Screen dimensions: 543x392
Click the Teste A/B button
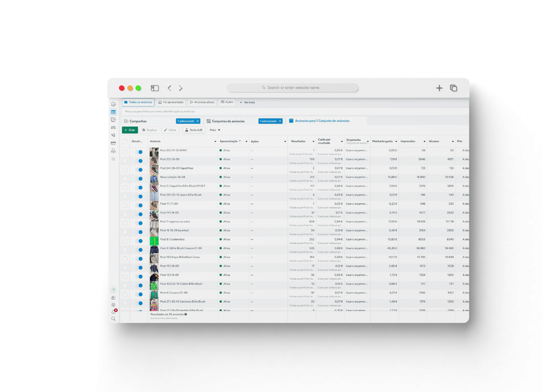pyautogui.click(x=194, y=130)
